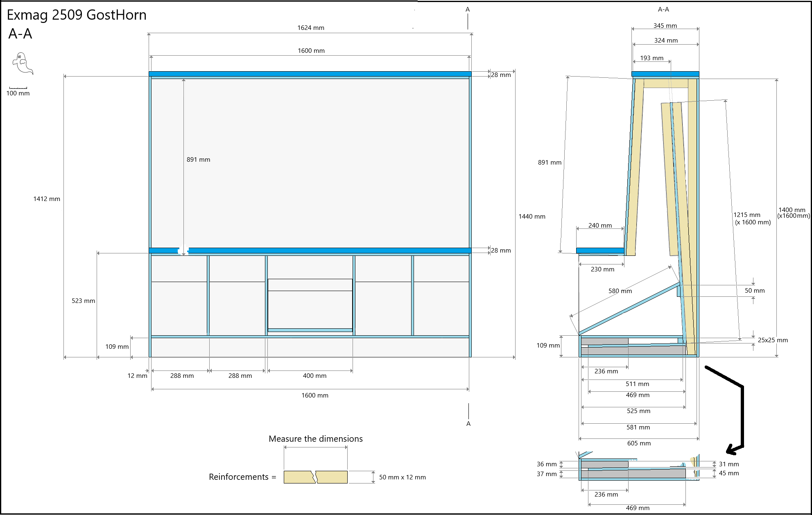Image resolution: width=812 pixels, height=515 pixels.
Task: Click the '1412 mm' height label on left
Action: [47, 199]
